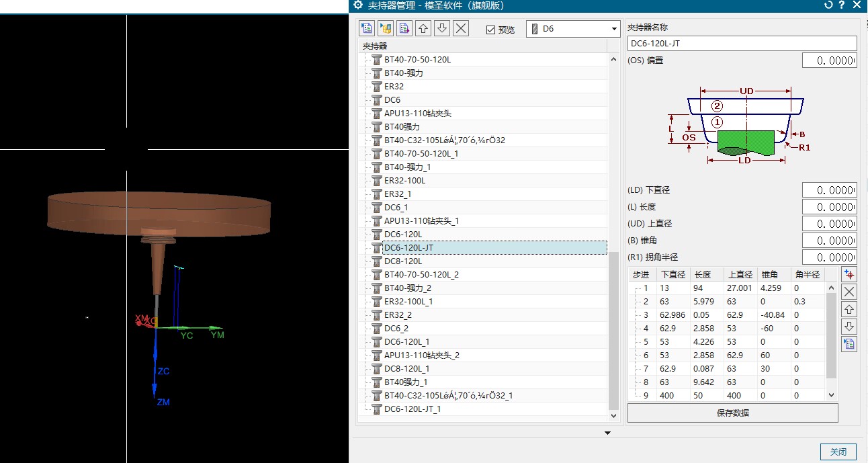Click the holder list scrollbar thumb
Screen dimensions: 868x463
pyautogui.click(x=613, y=331)
